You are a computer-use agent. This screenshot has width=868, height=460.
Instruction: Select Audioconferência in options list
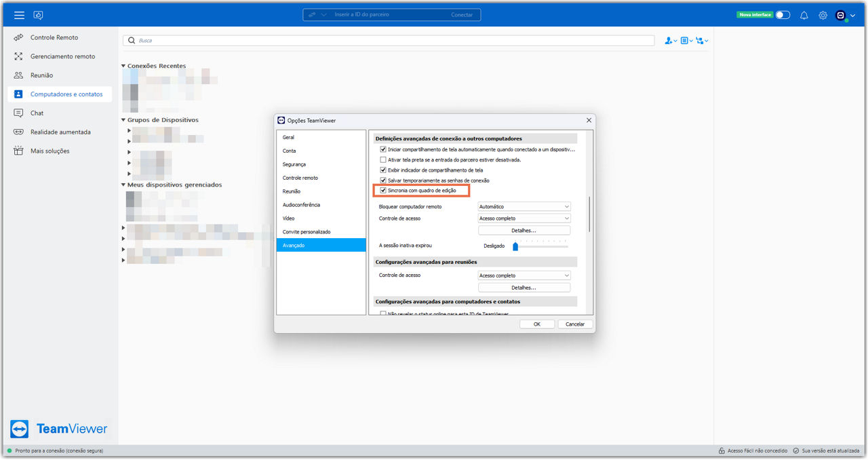tap(321, 205)
